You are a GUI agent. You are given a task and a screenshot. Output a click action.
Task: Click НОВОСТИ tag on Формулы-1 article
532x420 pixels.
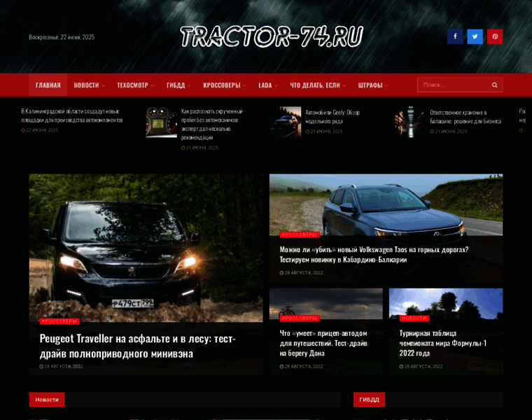coord(414,318)
